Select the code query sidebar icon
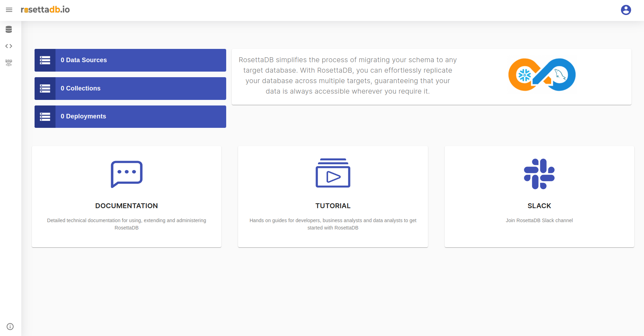The width and height of the screenshot is (644, 336). (x=9, y=46)
